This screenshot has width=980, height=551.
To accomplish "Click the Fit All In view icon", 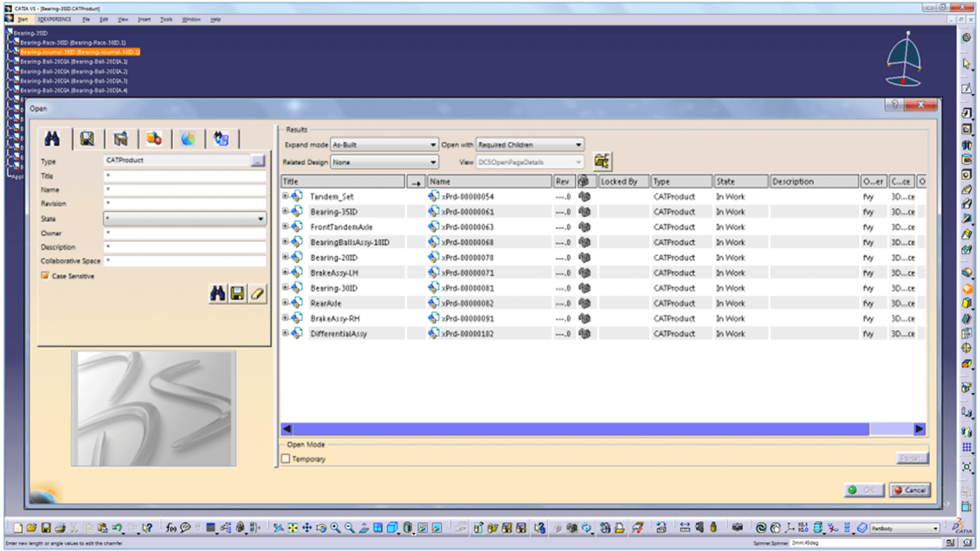I will click(x=293, y=528).
